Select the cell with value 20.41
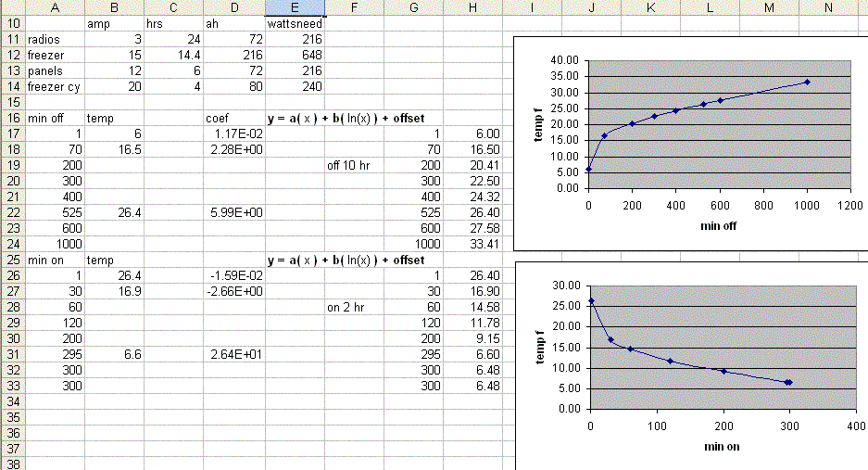Screen dimensions: 868x470 tap(472, 165)
